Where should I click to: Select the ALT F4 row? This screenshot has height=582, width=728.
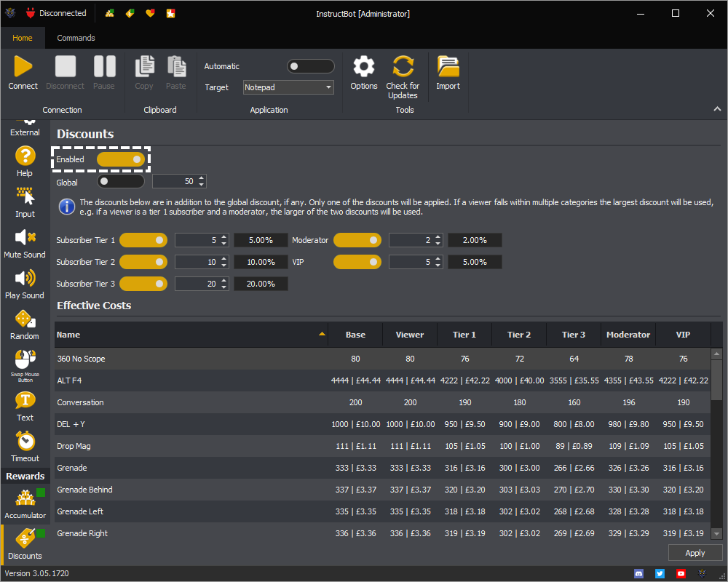[x=382, y=380]
